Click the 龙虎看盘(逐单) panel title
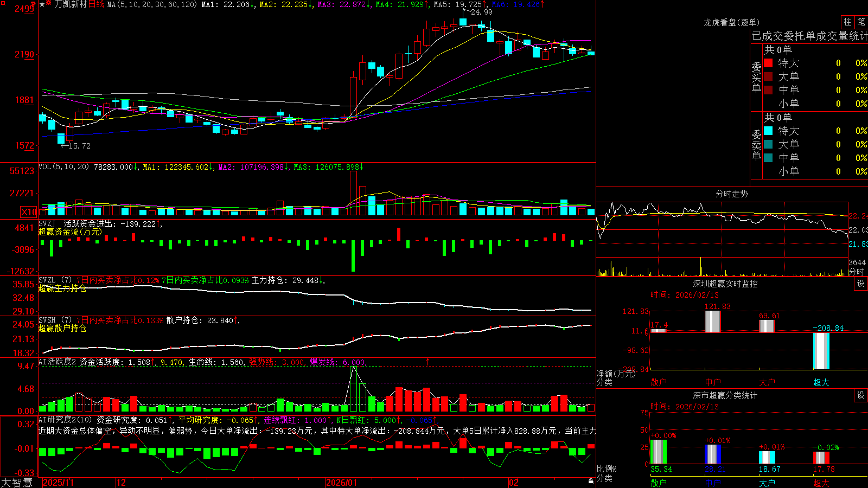This screenshot has height=488, width=868. (x=731, y=22)
